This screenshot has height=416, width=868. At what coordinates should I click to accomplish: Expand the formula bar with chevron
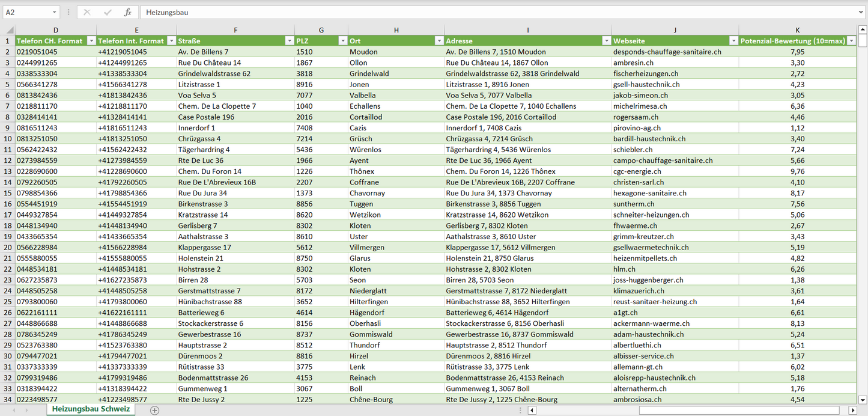[861, 12]
